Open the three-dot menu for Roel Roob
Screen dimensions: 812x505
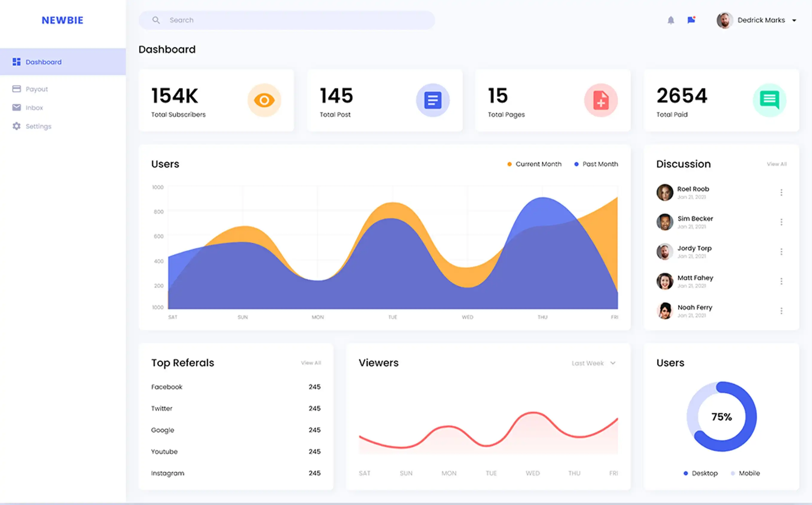pos(781,192)
